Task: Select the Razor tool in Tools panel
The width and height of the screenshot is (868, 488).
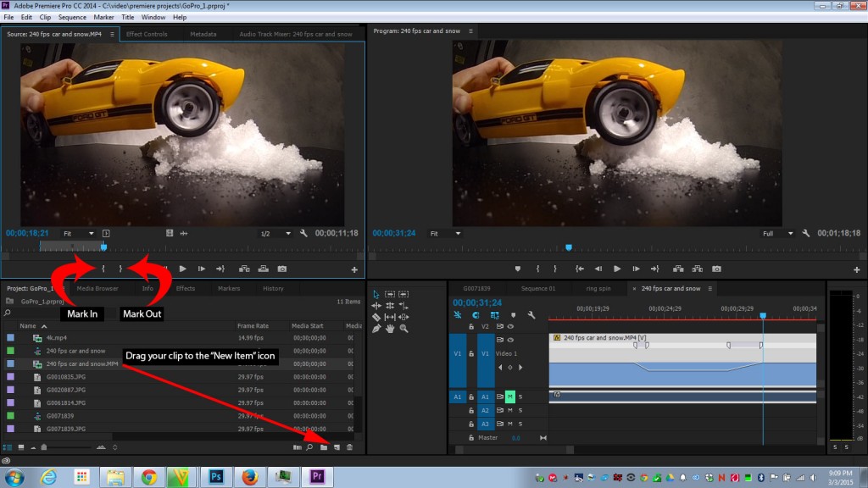Action: (x=376, y=317)
